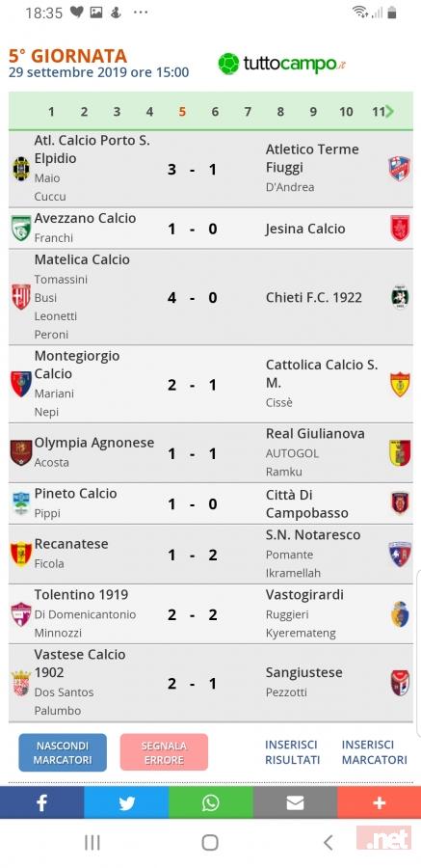Viewport: 421px width, 868px height.
Task: Send via the email envelope icon
Action: click(x=295, y=802)
